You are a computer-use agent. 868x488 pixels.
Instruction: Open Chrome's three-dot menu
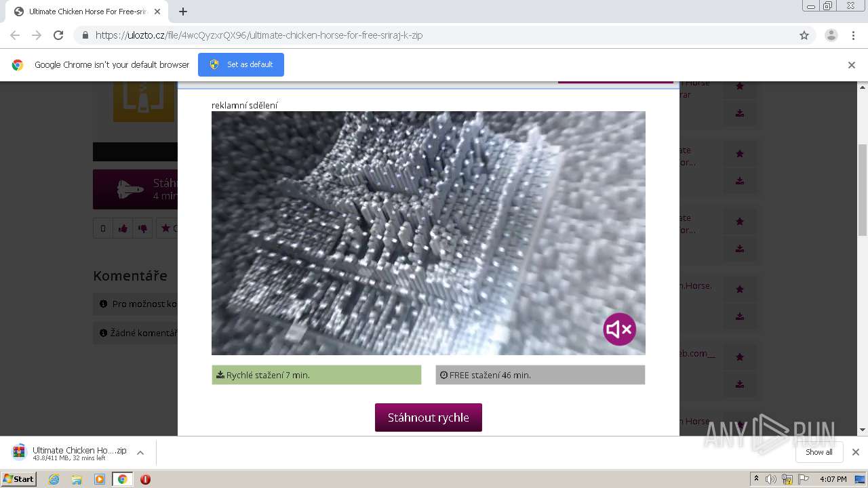(853, 35)
